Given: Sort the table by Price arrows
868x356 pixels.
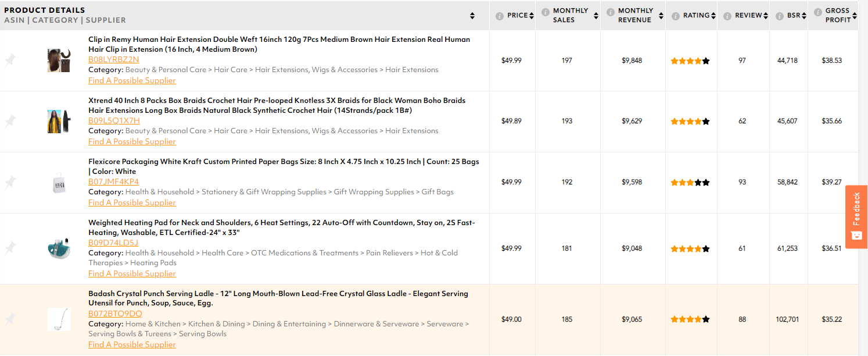Looking at the screenshot, I should [532, 16].
